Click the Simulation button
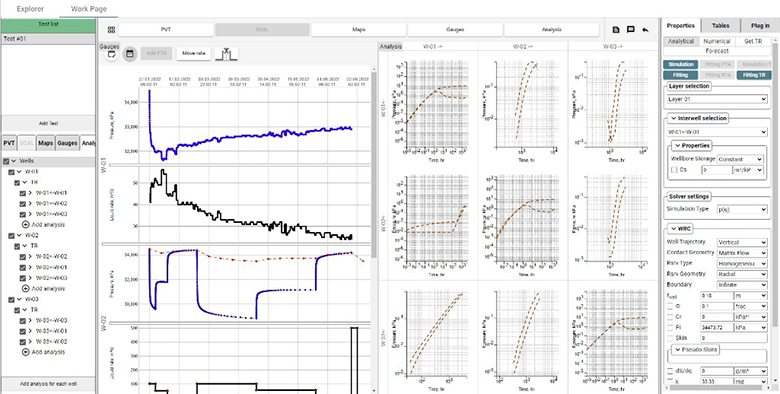Screen dimensions: 780x394 click(x=681, y=65)
